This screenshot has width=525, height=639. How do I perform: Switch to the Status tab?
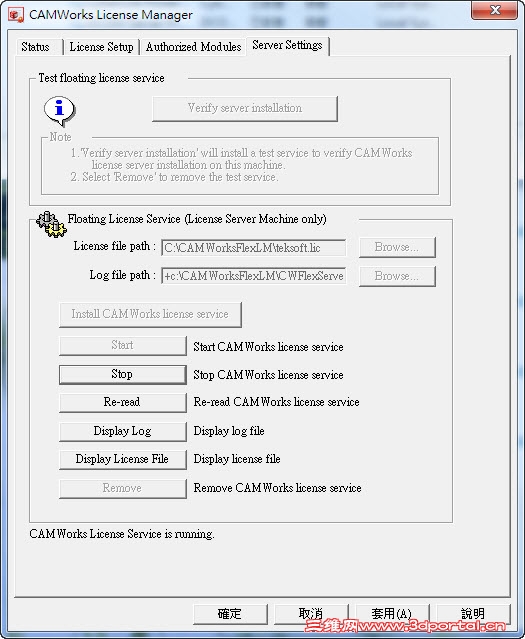(x=37, y=46)
